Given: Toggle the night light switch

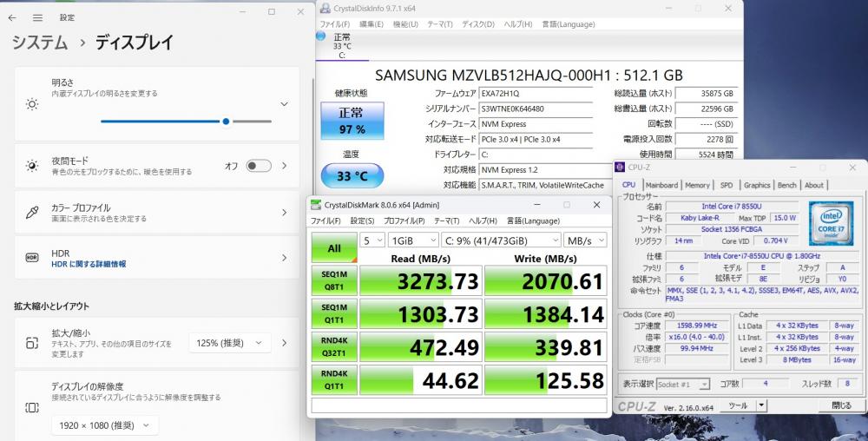Looking at the screenshot, I should (x=259, y=166).
